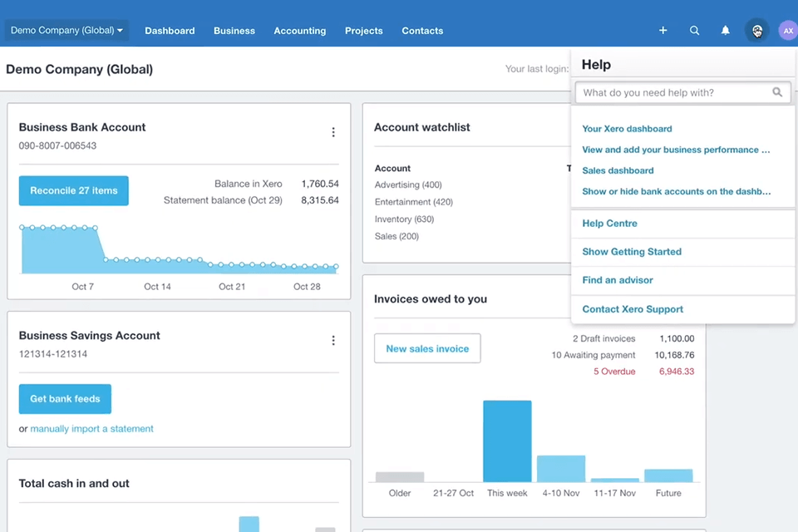Follow the manually import a statement link
Viewport: 798px width, 532px height.
click(x=91, y=429)
